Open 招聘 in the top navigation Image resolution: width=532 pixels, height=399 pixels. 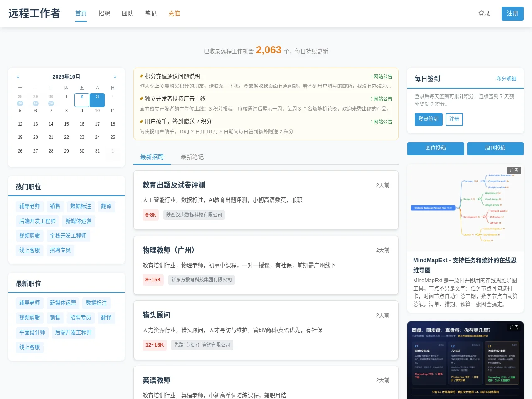point(104,14)
